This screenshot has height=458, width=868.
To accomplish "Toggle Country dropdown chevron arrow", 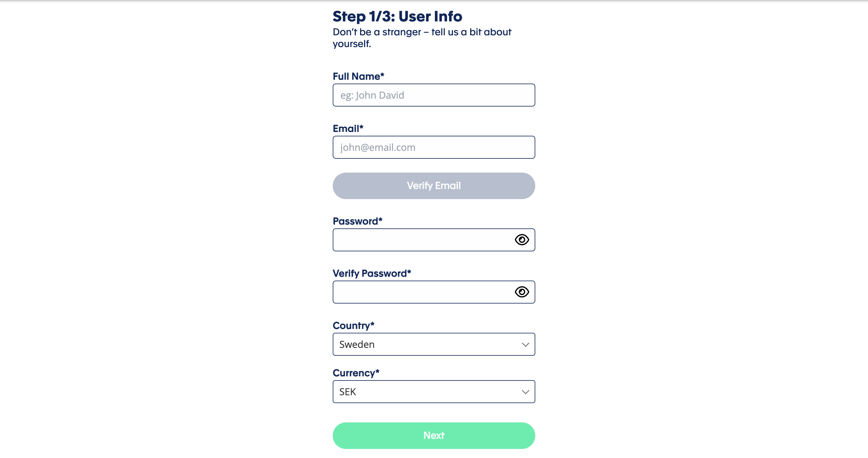I will [524, 344].
